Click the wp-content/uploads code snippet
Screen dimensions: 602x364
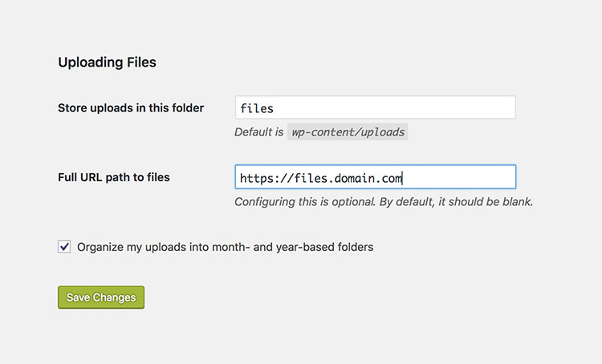348,131
